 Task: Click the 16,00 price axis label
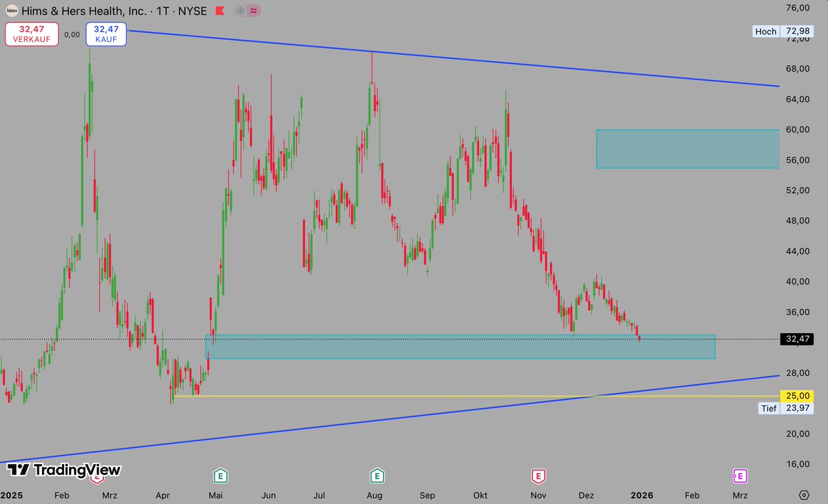click(x=797, y=463)
